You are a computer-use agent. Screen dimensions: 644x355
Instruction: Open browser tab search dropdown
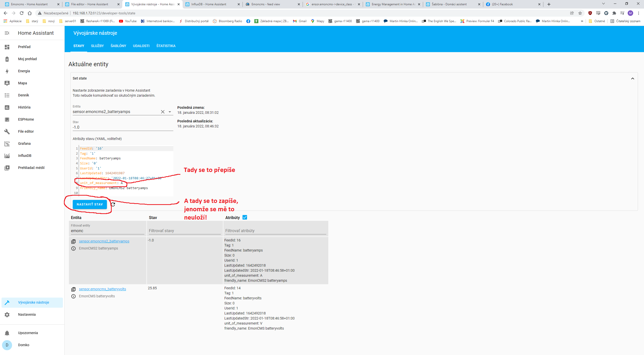pos(603,4)
